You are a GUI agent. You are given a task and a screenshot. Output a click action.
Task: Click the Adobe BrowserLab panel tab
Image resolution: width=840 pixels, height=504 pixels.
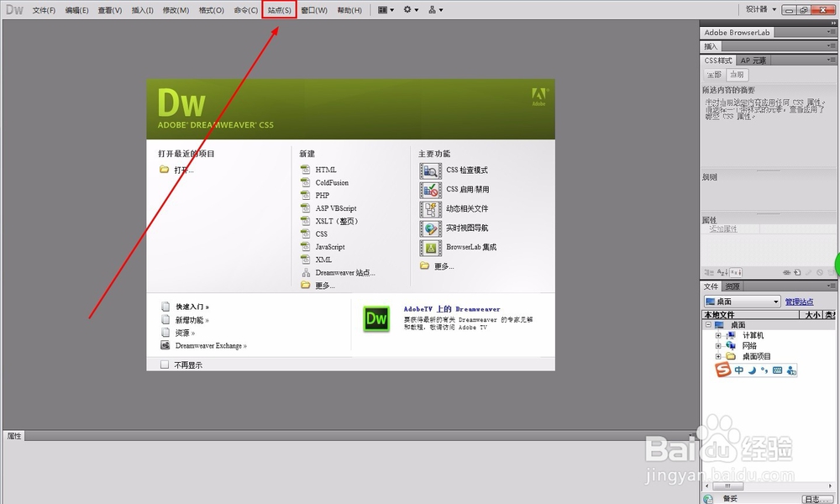(738, 32)
